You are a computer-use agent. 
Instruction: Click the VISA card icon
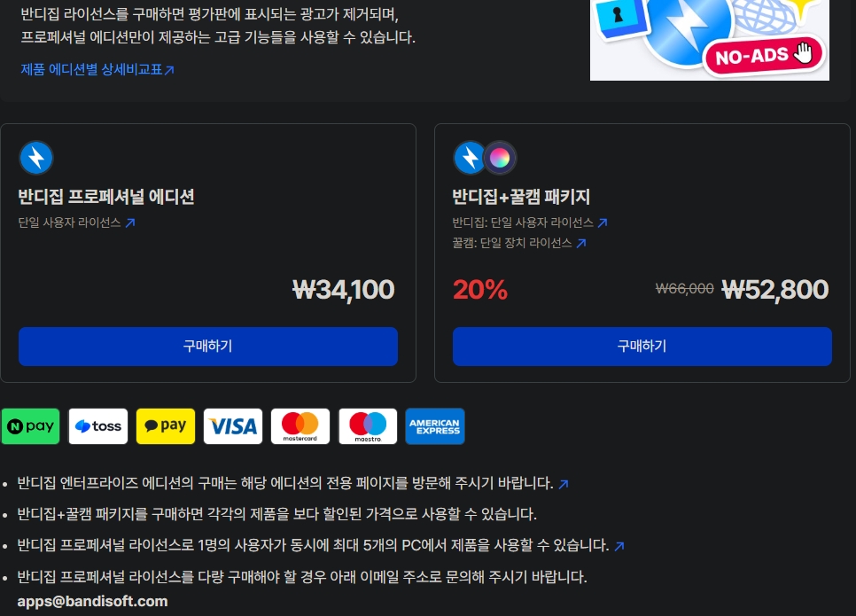233,426
